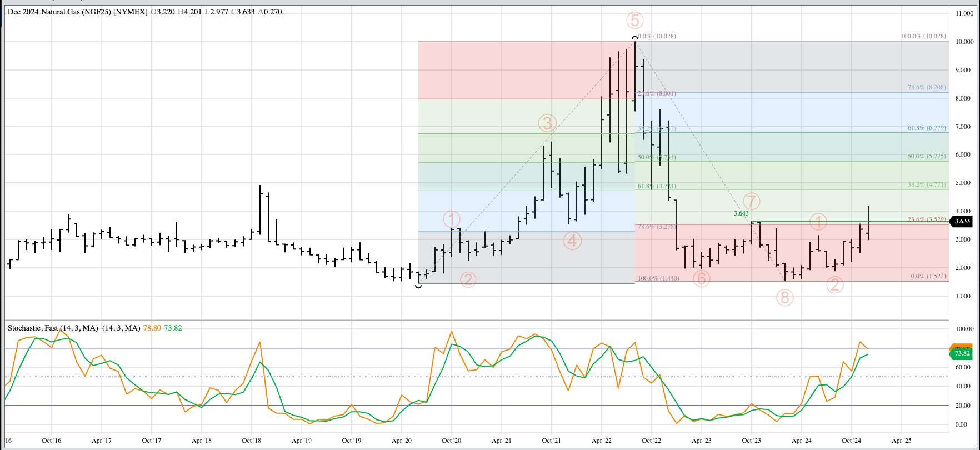This screenshot has height=450, width=980.
Task: Click the Oct '22 date axis label
Action: [651, 441]
